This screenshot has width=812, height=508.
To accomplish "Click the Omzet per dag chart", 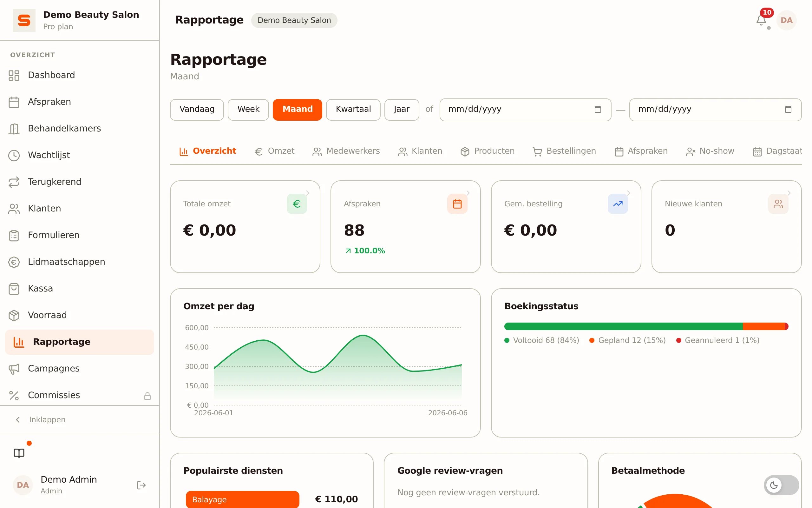I will coord(337,366).
